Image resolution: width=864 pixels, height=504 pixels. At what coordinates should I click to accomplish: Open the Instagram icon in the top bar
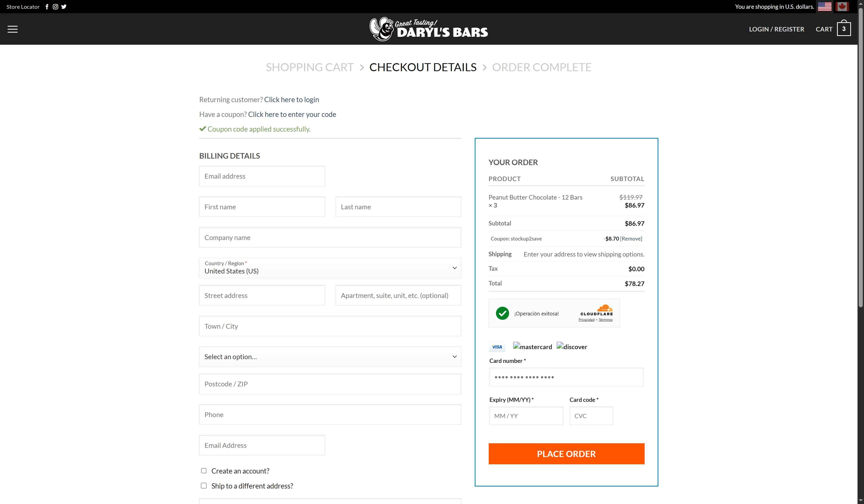click(55, 6)
